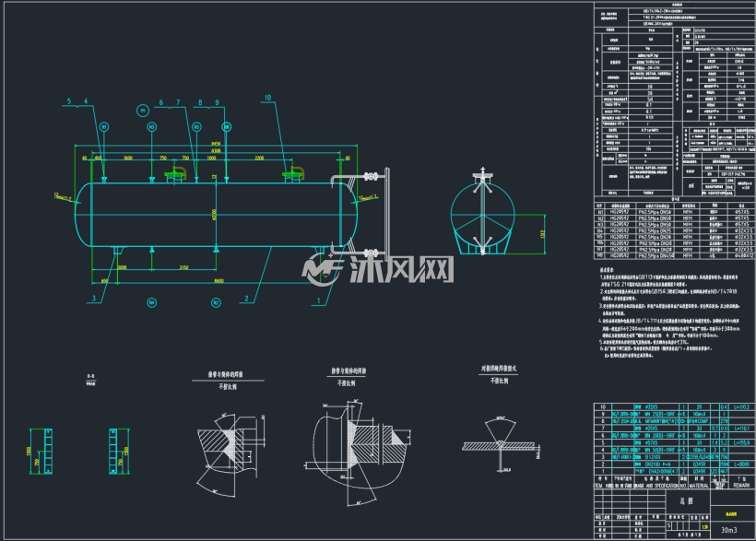Image resolution: width=756 pixels, height=541 pixels.
Task: Click the level gauge pipe beside the tank
Action: coord(386,215)
